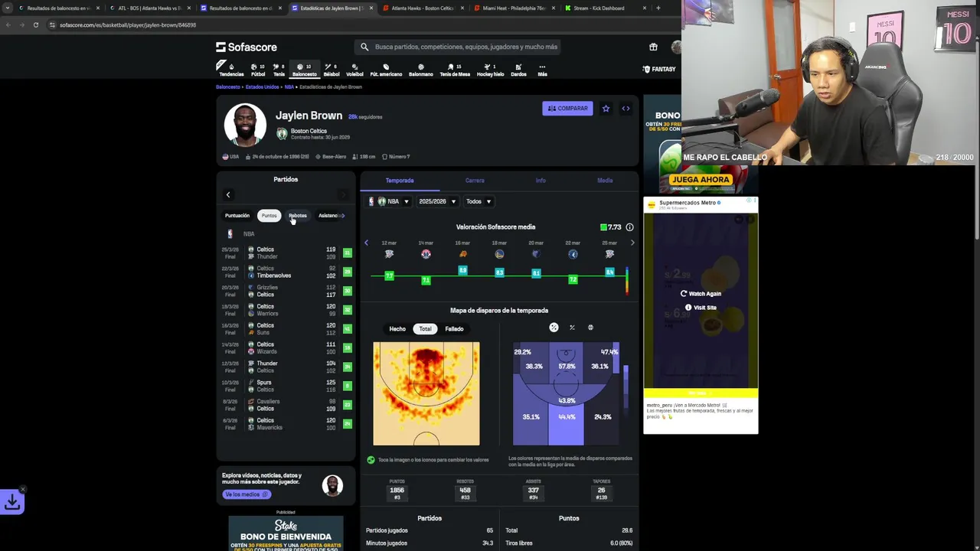Open the gift rewards icon
This screenshot has height=551, width=980.
(653, 47)
